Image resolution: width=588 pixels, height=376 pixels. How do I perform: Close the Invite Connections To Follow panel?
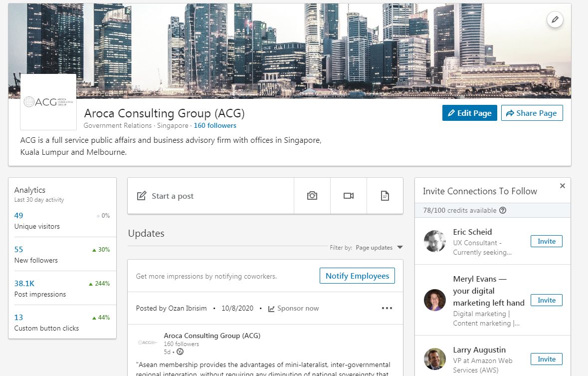(x=563, y=186)
